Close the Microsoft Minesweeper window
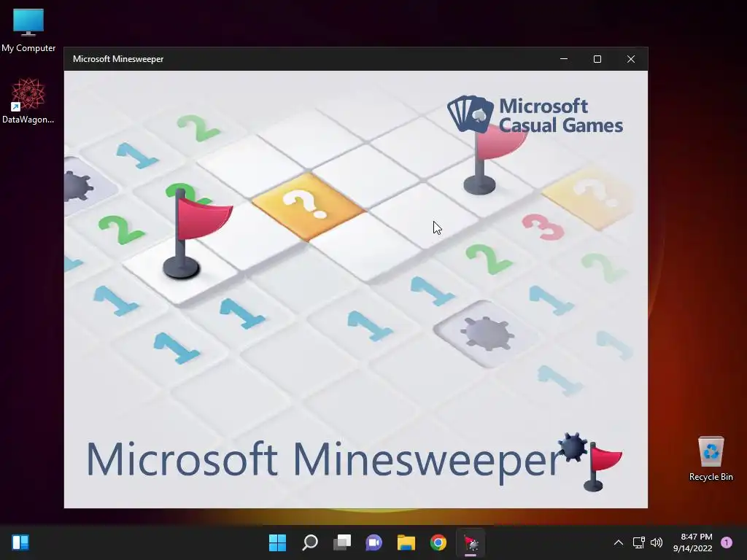747x560 pixels. coord(631,59)
